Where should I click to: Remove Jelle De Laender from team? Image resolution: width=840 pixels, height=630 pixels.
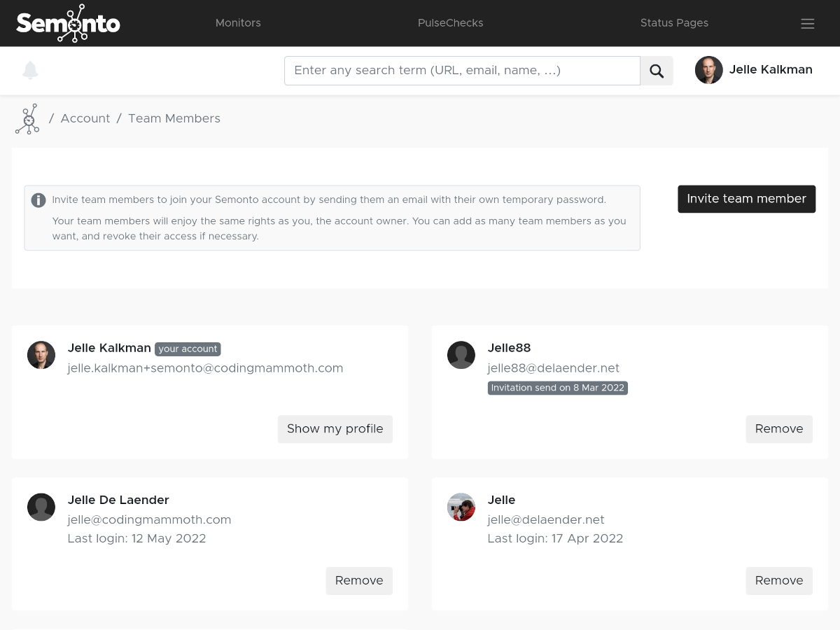click(x=358, y=580)
